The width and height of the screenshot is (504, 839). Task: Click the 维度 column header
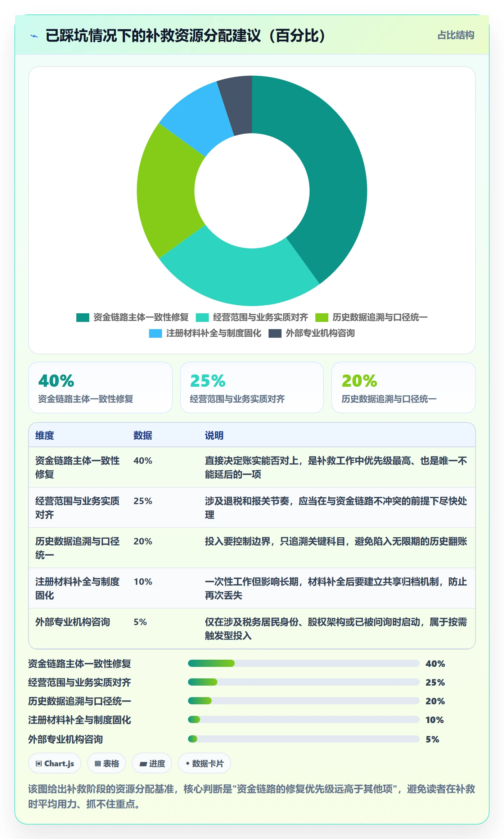(45, 435)
